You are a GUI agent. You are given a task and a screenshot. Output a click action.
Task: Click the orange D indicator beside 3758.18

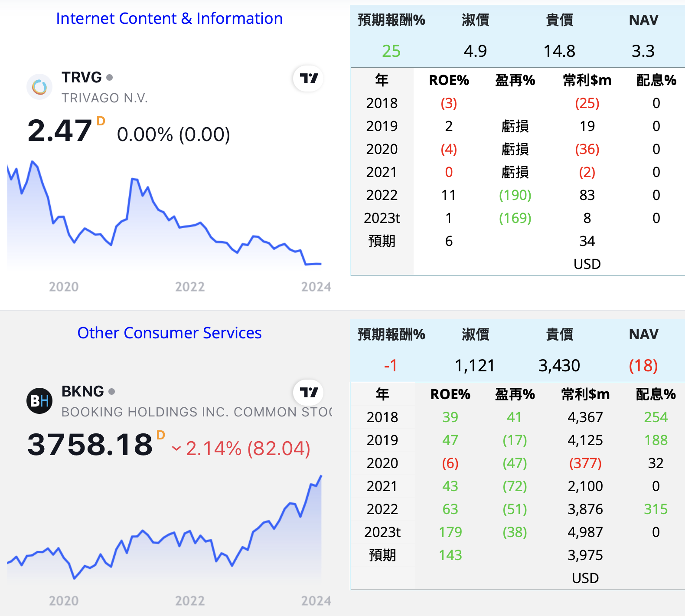click(x=161, y=435)
